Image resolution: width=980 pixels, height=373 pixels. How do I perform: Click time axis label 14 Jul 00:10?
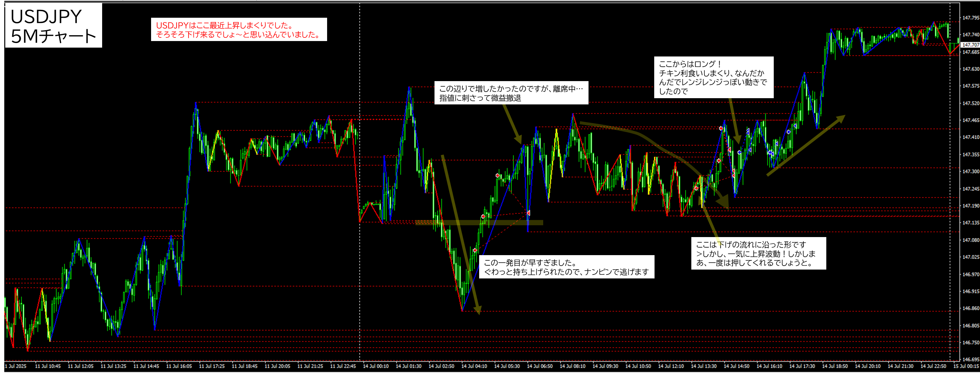coord(376,366)
